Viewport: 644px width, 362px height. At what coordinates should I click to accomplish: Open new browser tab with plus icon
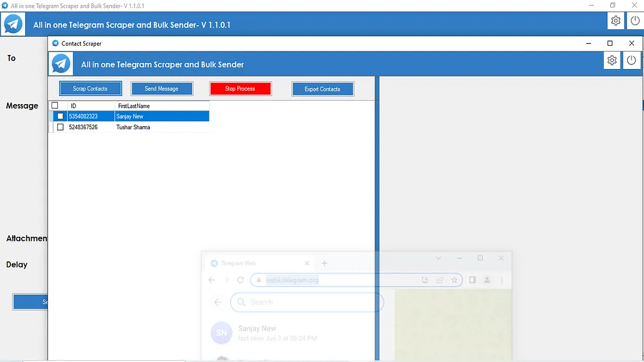pos(324,263)
